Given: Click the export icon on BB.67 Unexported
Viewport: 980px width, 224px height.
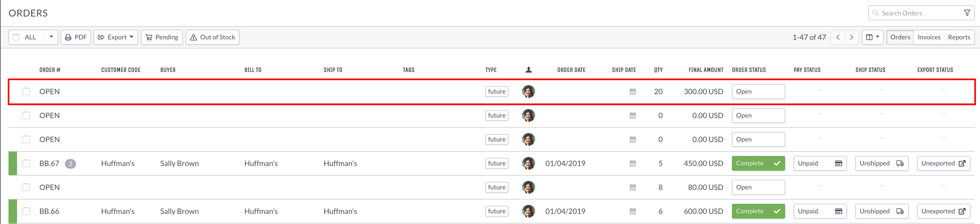Looking at the screenshot, I should (962, 164).
